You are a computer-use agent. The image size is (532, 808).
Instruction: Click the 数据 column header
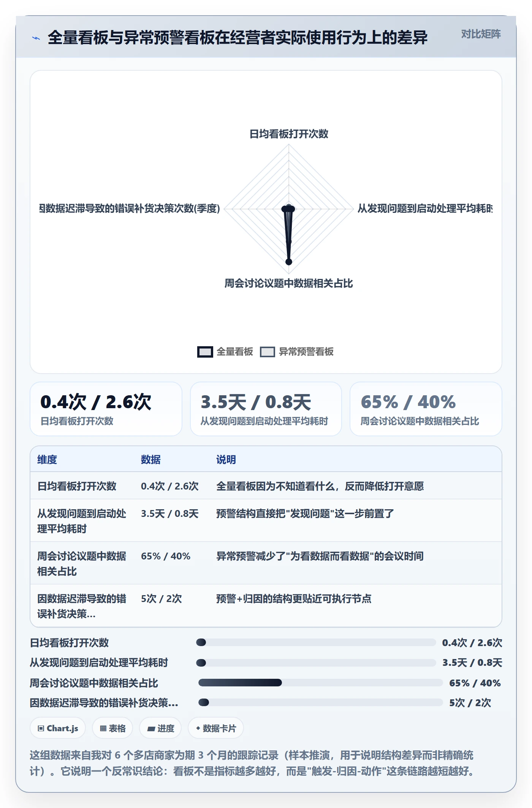(151, 459)
